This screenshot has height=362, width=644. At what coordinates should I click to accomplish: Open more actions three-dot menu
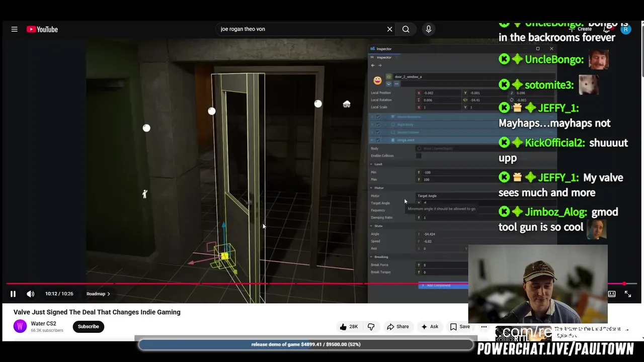coord(484,327)
